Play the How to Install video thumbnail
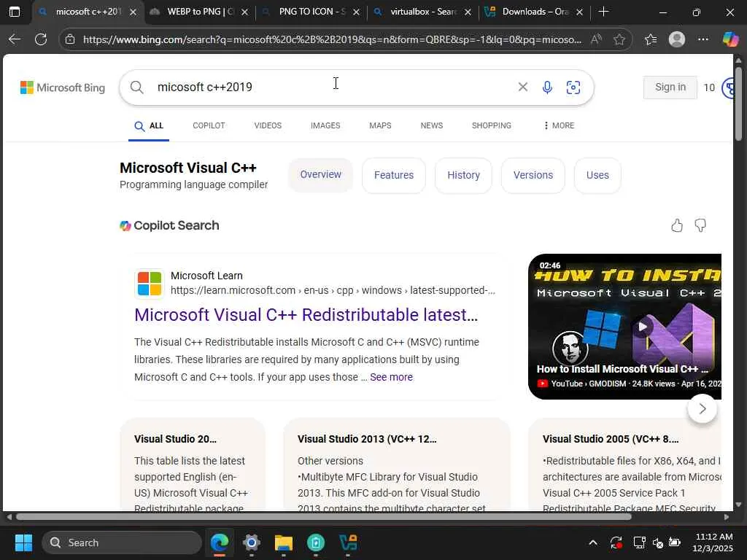 click(624, 327)
